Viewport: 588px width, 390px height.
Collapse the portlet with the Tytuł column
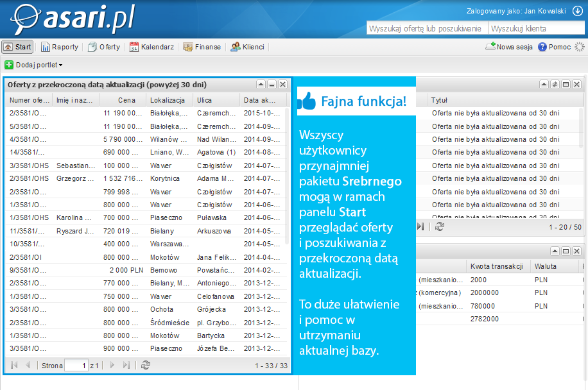pyautogui.click(x=544, y=85)
